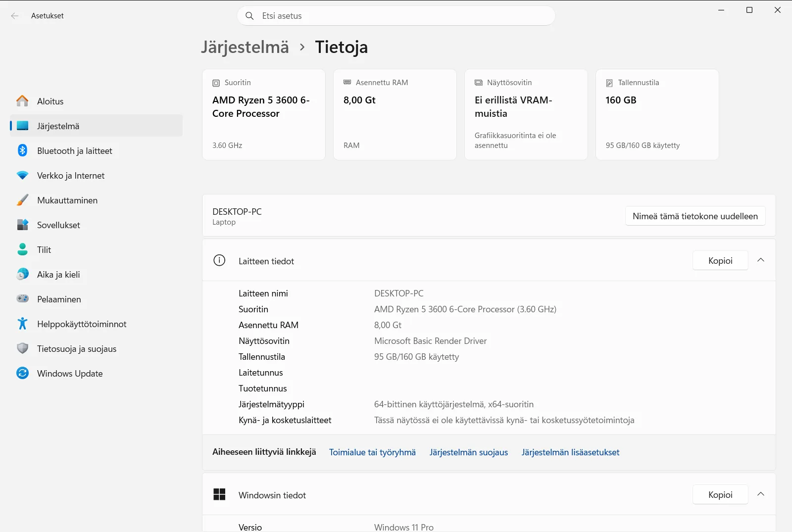792x532 pixels.
Task: Click Nimeä tämä tietokone uudelleen button
Action: (695, 216)
